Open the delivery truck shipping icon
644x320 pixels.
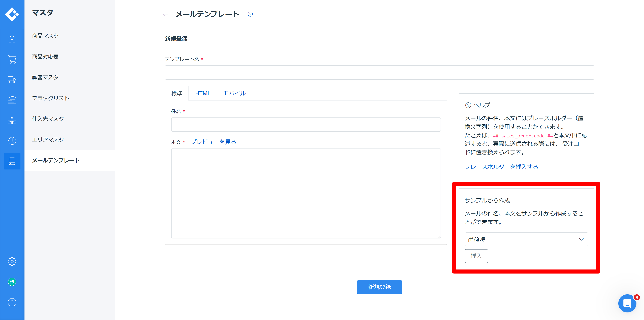tap(12, 80)
